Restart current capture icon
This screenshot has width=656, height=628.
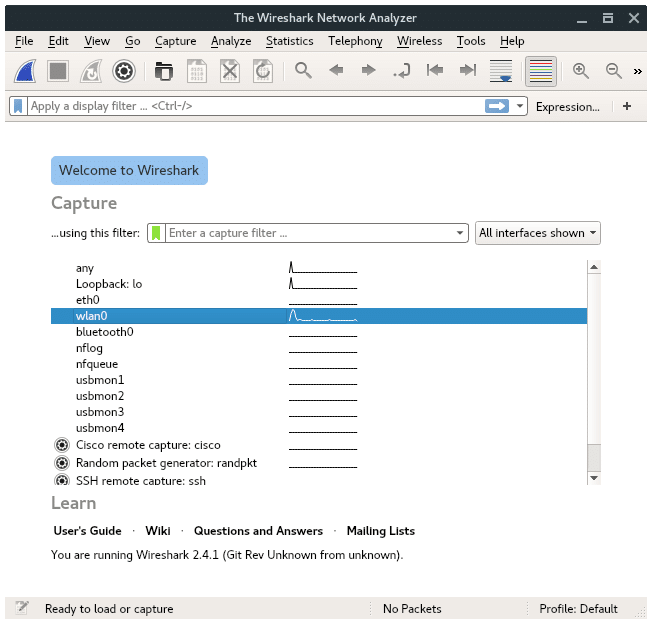pos(91,71)
